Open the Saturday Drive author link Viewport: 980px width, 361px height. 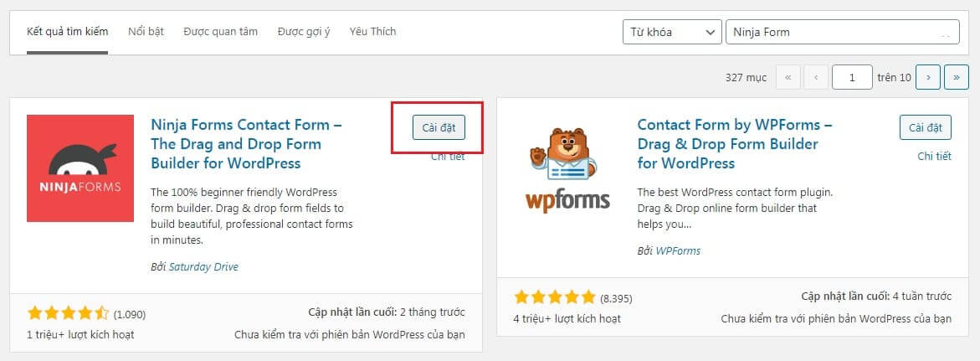[203, 266]
